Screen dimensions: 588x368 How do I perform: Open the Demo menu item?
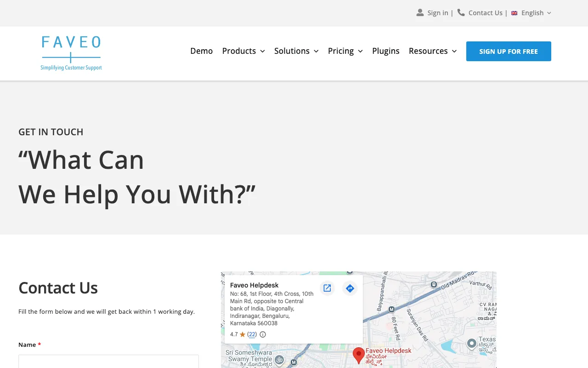pos(202,51)
